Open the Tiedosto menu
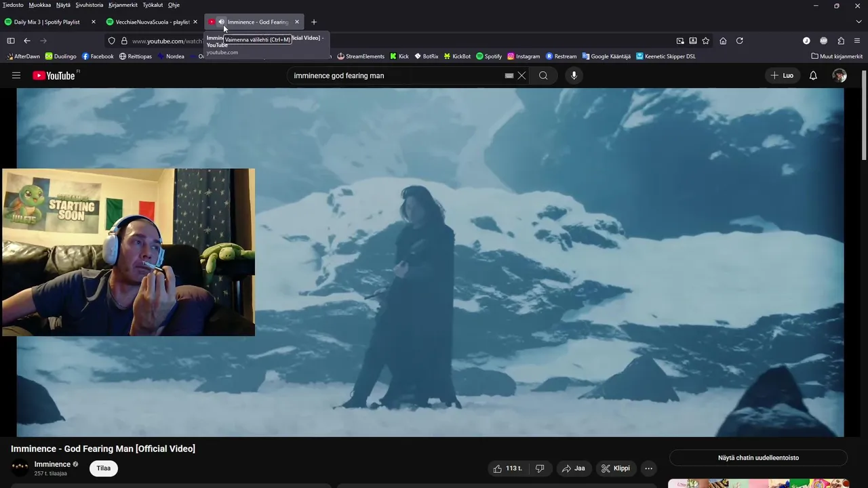This screenshot has height=488, width=868. click(13, 5)
